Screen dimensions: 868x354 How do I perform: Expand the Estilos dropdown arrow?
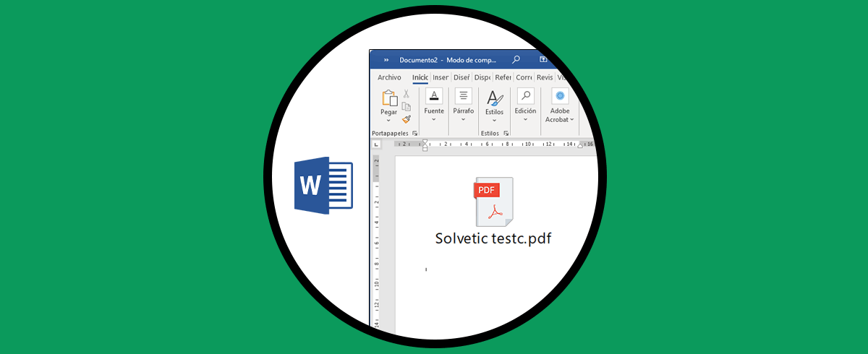494,120
